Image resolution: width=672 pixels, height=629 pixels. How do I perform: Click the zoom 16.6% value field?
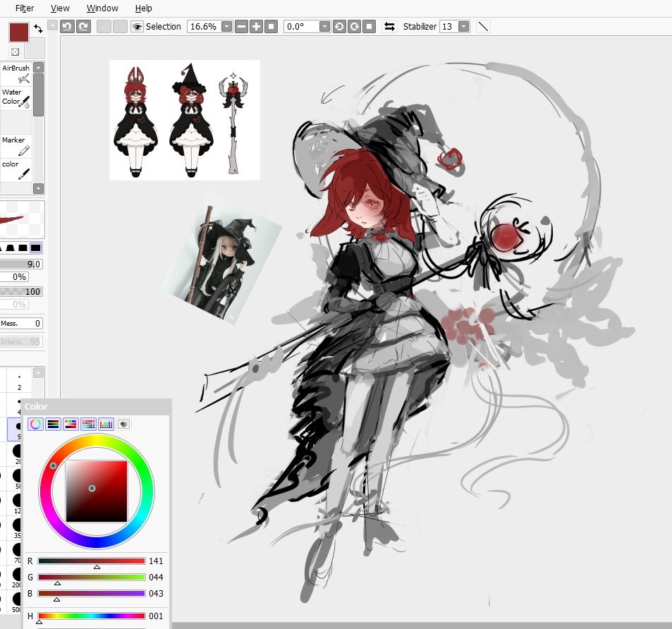[x=204, y=27]
